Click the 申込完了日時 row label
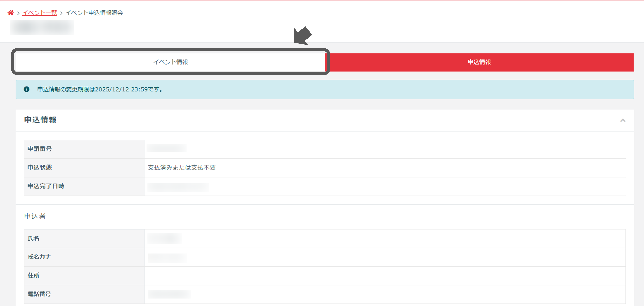 [x=46, y=186]
